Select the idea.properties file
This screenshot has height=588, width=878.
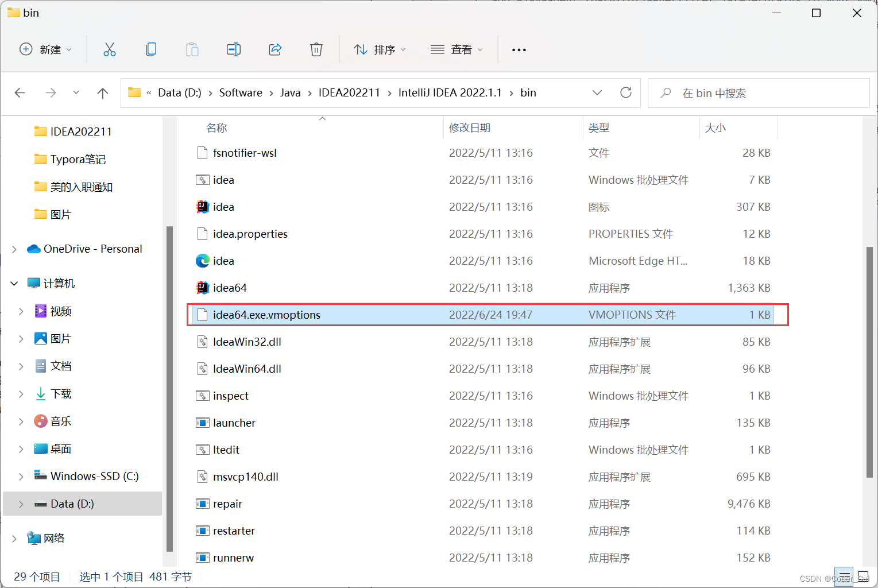point(483,234)
